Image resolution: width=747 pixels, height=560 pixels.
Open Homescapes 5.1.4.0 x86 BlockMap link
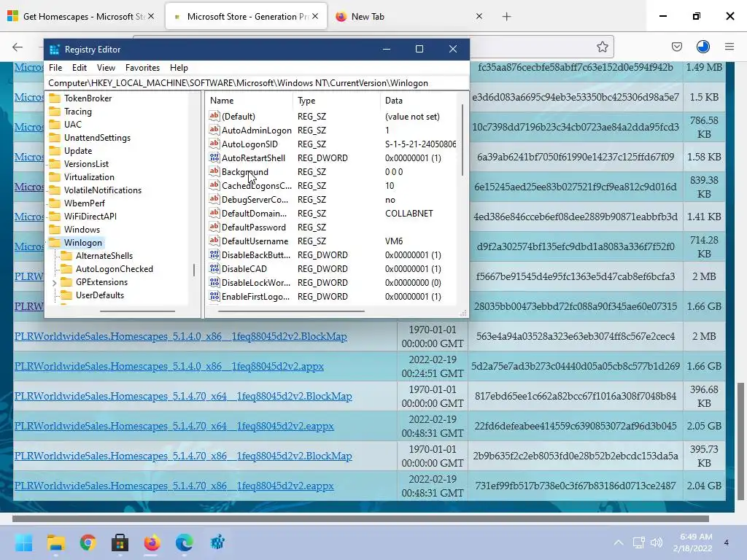[x=181, y=337]
